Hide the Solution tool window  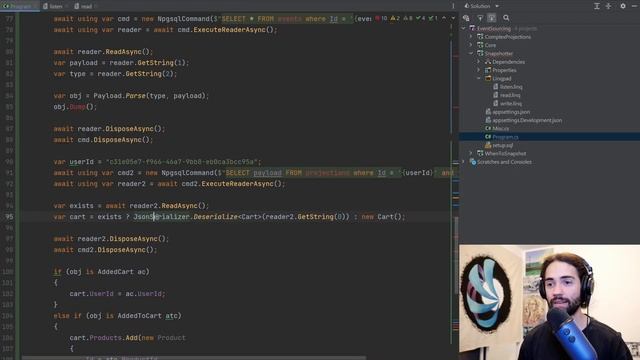click(635, 6)
